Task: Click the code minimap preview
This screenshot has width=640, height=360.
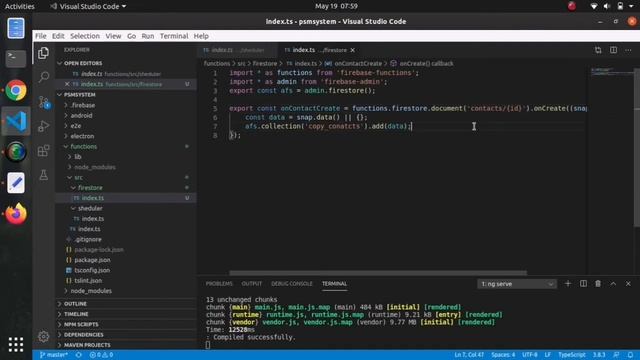Action: tap(612, 72)
